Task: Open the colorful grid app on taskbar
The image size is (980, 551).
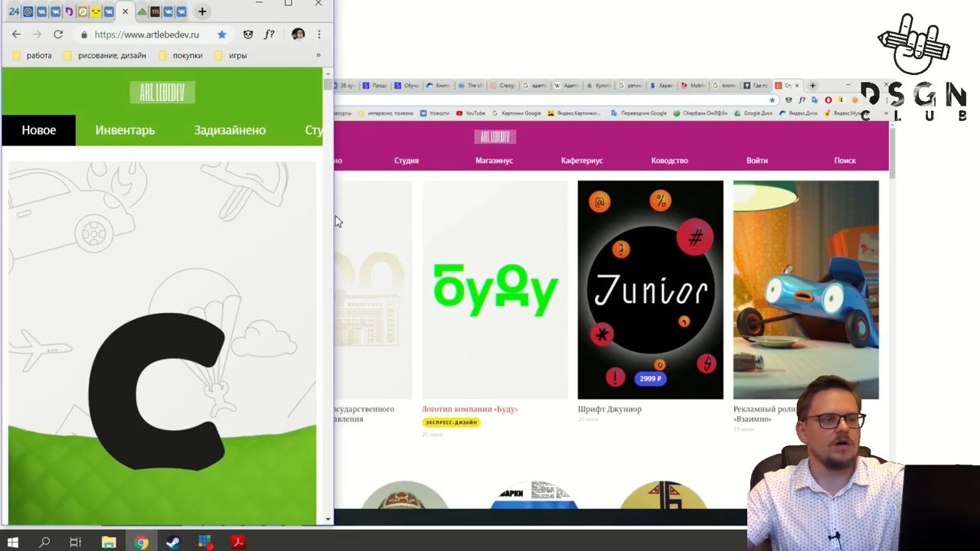Action: pos(205,542)
